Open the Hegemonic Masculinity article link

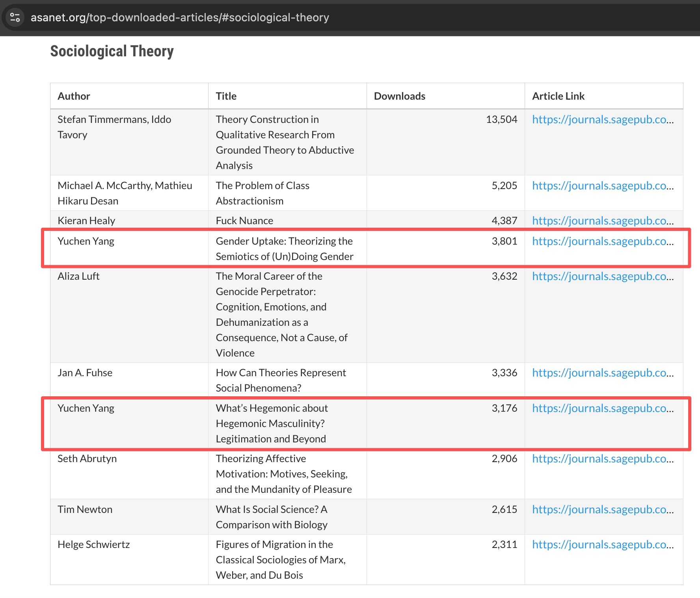click(x=603, y=408)
